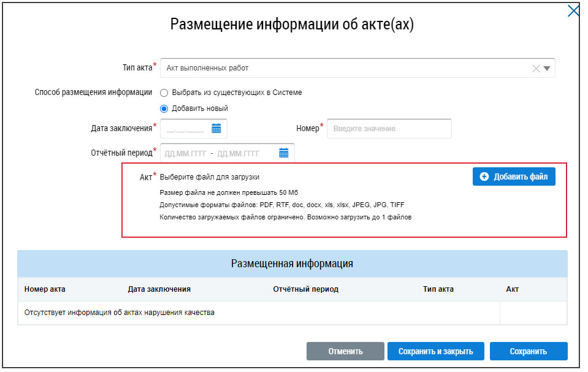
Task: Click 'Отчётный период' table column header
Action: point(305,289)
